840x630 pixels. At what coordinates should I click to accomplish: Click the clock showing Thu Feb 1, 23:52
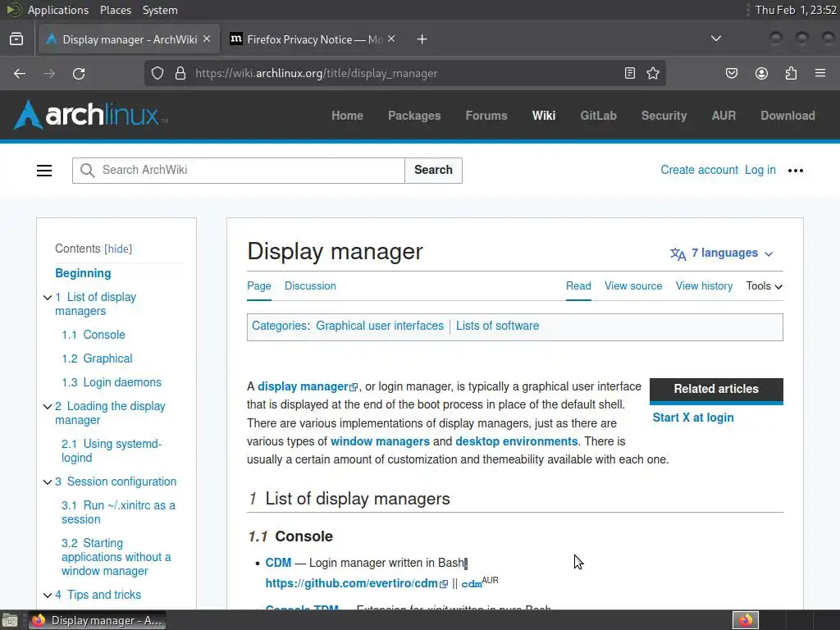(796, 10)
